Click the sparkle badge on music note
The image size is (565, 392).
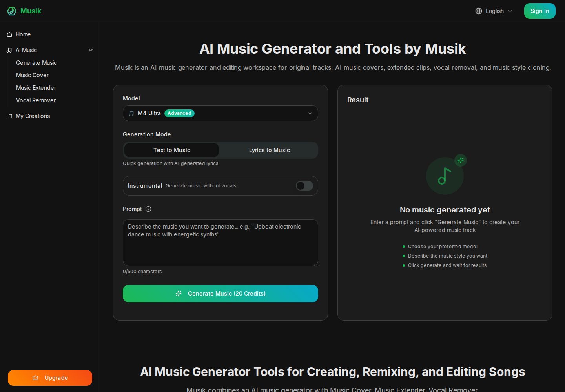click(x=461, y=160)
